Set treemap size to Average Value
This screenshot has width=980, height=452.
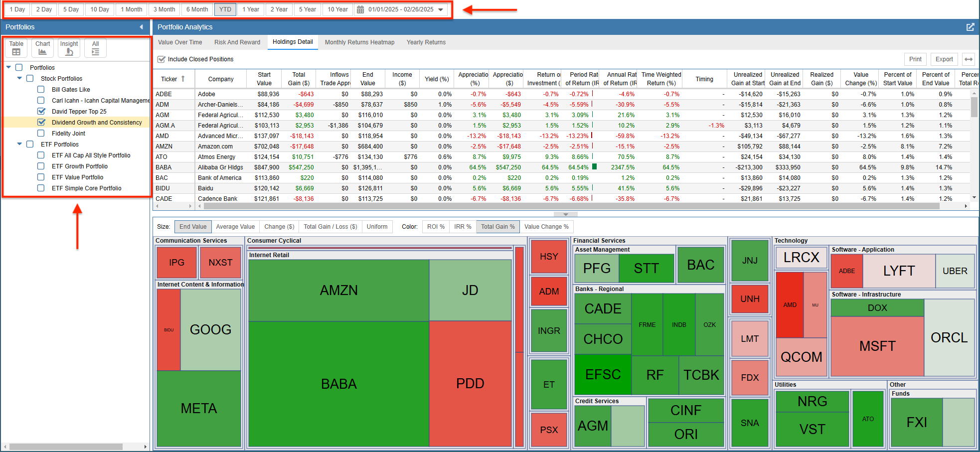pyautogui.click(x=235, y=227)
